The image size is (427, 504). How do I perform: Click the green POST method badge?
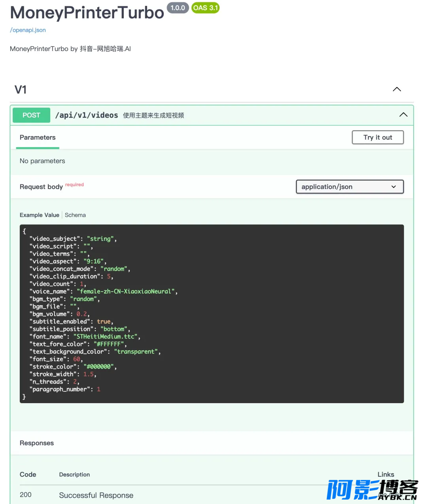click(x=31, y=115)
